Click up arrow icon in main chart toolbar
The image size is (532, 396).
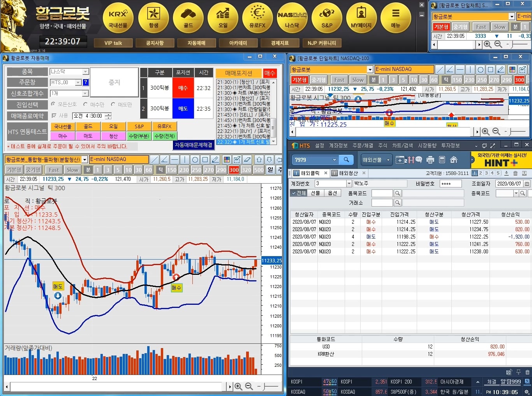click(259, 159)
